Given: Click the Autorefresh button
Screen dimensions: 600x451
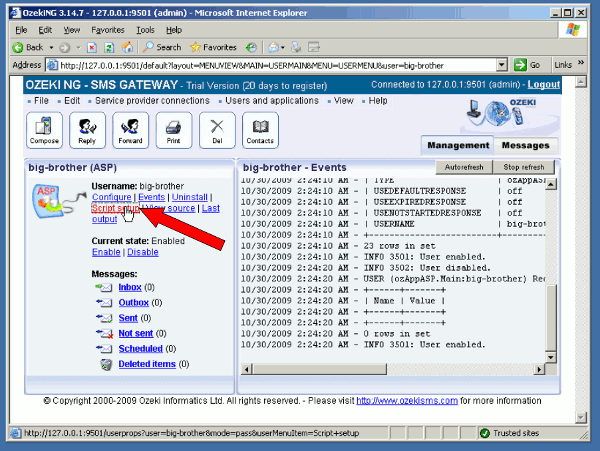Looking at the screenshot, I should pyautogui.click(x=464, y=167).
